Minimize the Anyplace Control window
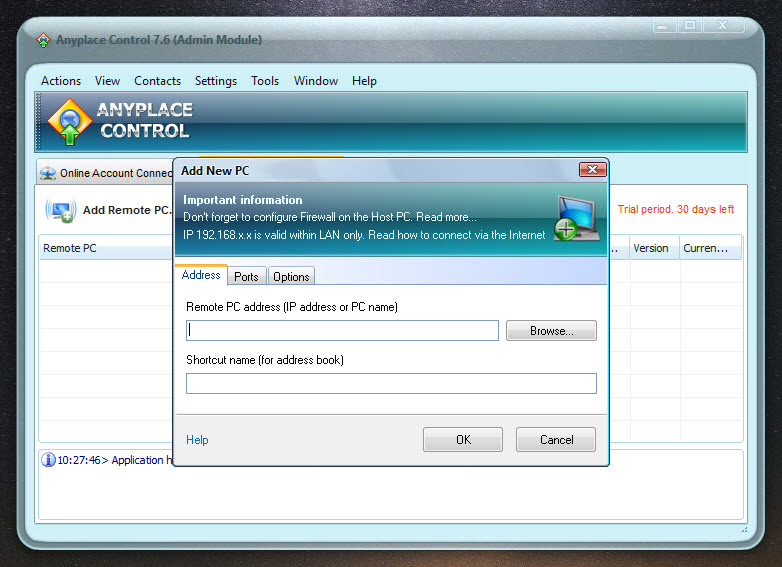Viewport: 782px width, 567px height. point(664,25)
